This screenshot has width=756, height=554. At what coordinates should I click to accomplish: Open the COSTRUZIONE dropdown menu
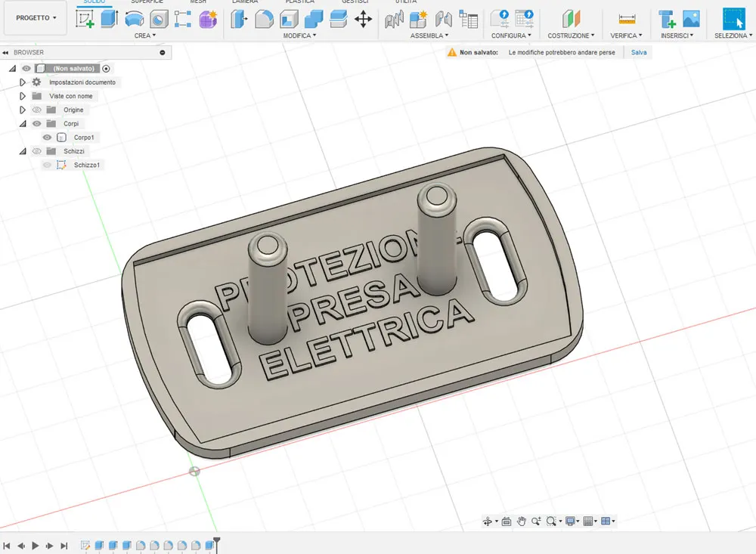point(571,36)
